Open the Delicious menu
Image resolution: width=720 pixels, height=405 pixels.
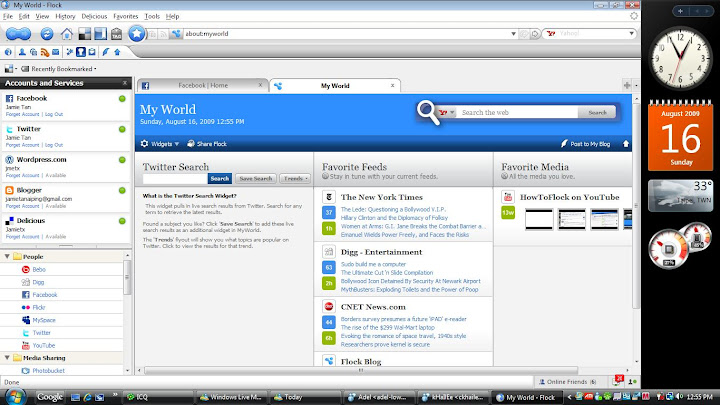pyautogui.click(x=94, y=17)
